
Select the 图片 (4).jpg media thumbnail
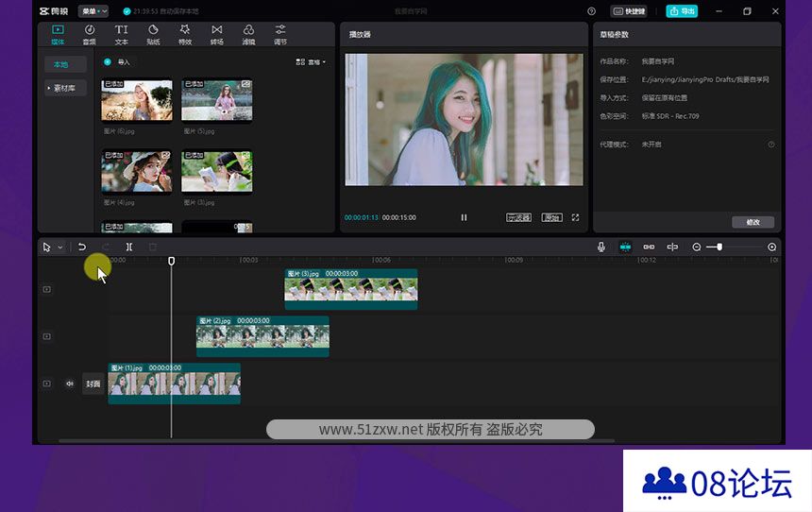tap(137, 171)
